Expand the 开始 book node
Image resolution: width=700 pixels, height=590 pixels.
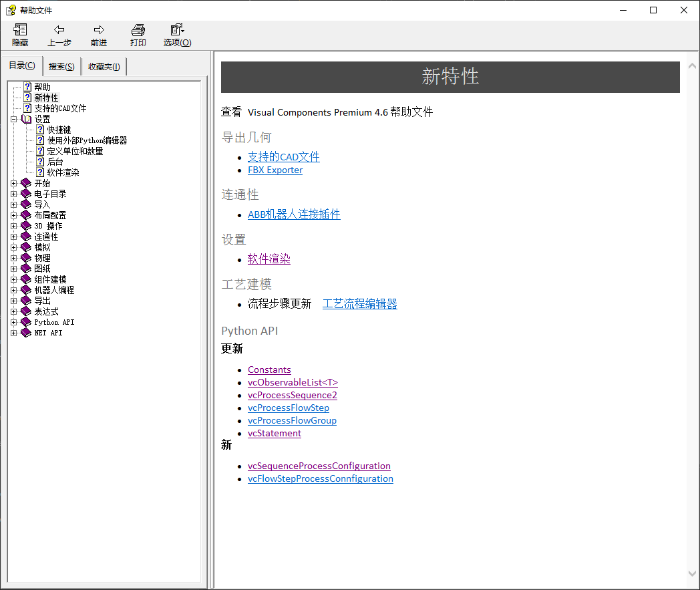[14, 183]
